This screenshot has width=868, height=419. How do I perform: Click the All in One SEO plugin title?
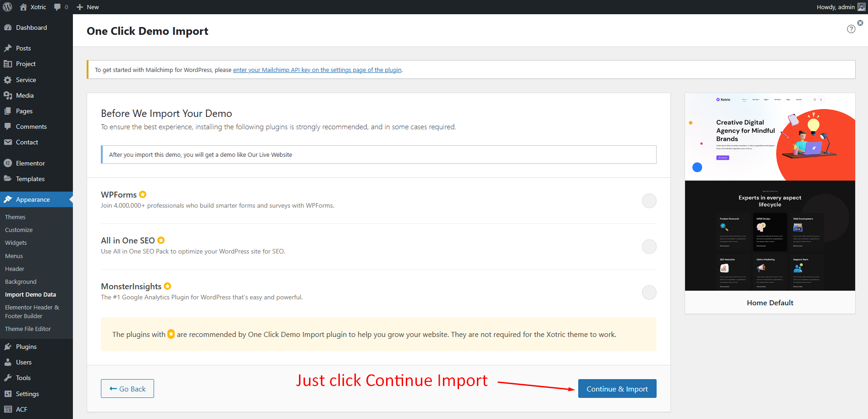[x=128, y=240]
